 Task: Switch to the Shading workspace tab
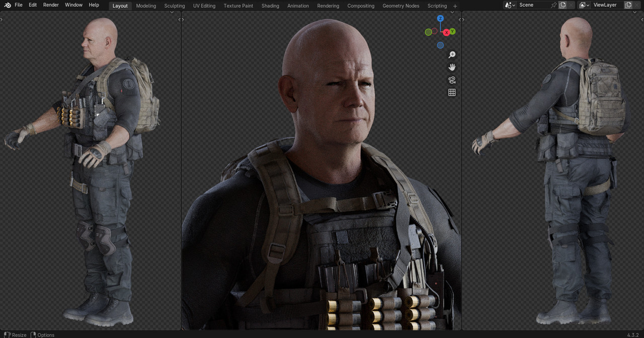[270, 6]
